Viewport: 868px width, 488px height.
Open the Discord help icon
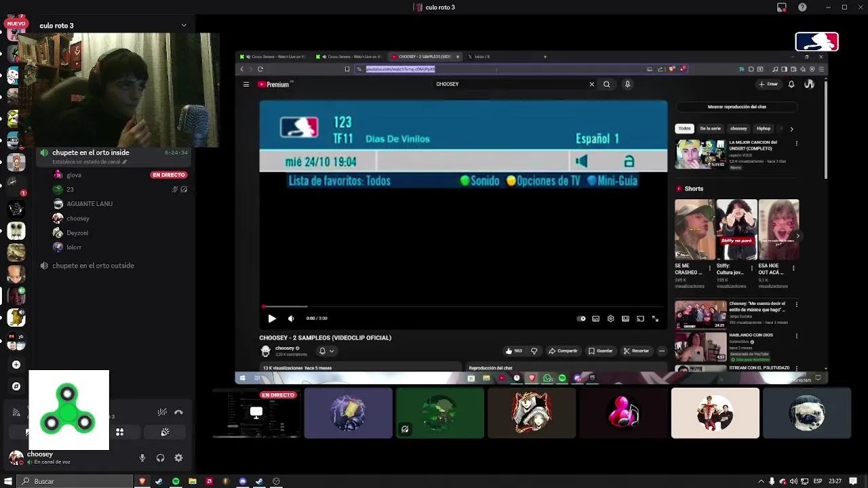point(803,7)
